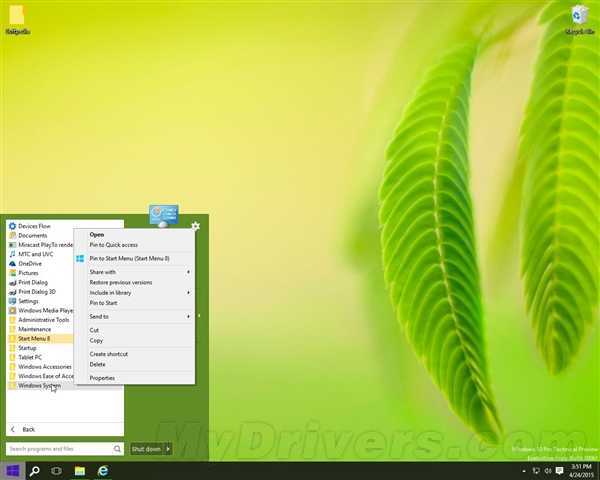Click the Shut down button
Image resolution: width=600 pixels, height=480 pixels.
point(147,449)
